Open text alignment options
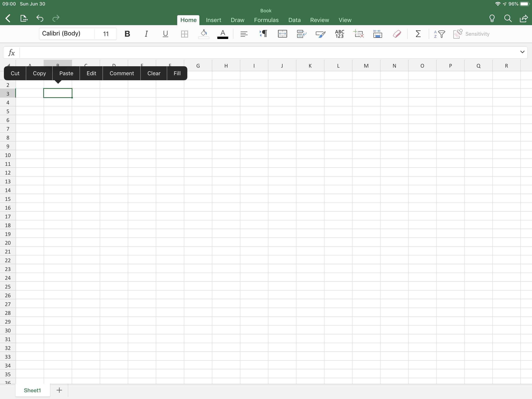 244,34
